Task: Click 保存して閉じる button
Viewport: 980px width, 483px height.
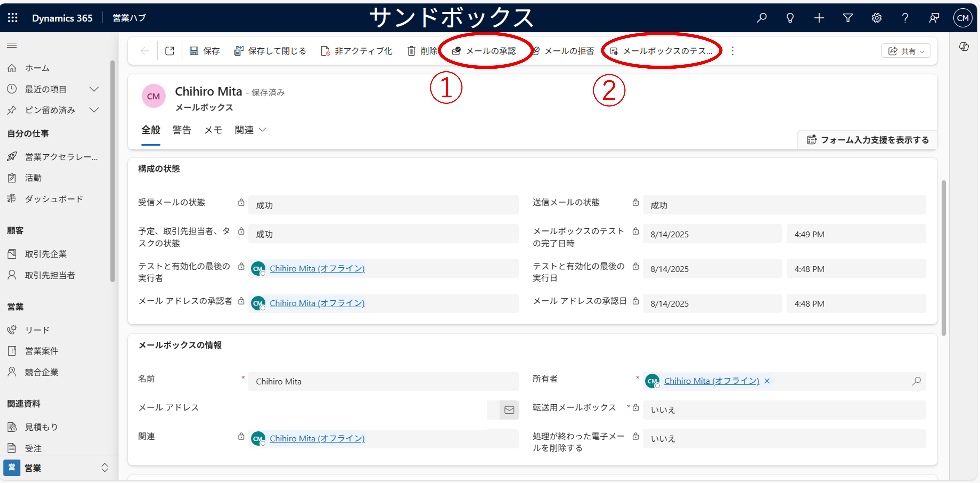Action: [270, 51]
